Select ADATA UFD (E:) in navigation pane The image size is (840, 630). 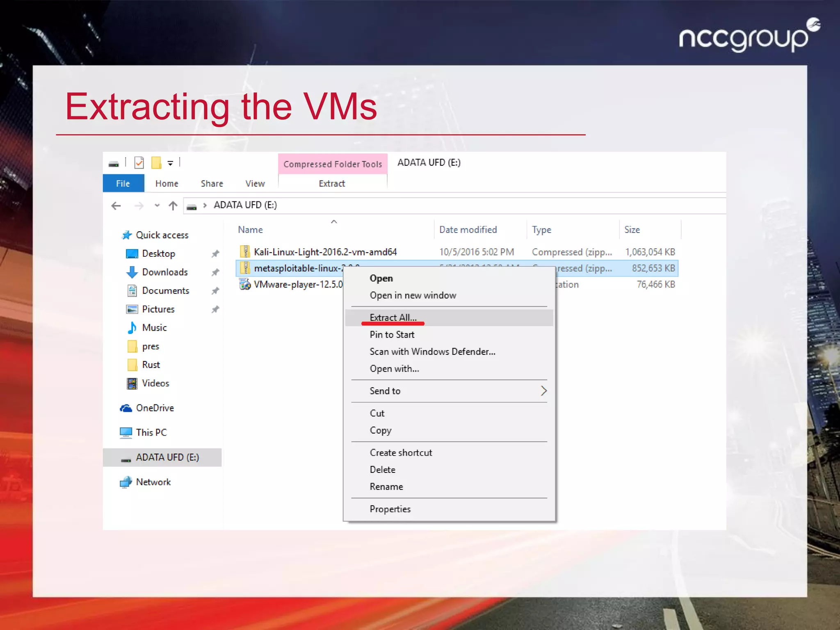coord(162,457)
